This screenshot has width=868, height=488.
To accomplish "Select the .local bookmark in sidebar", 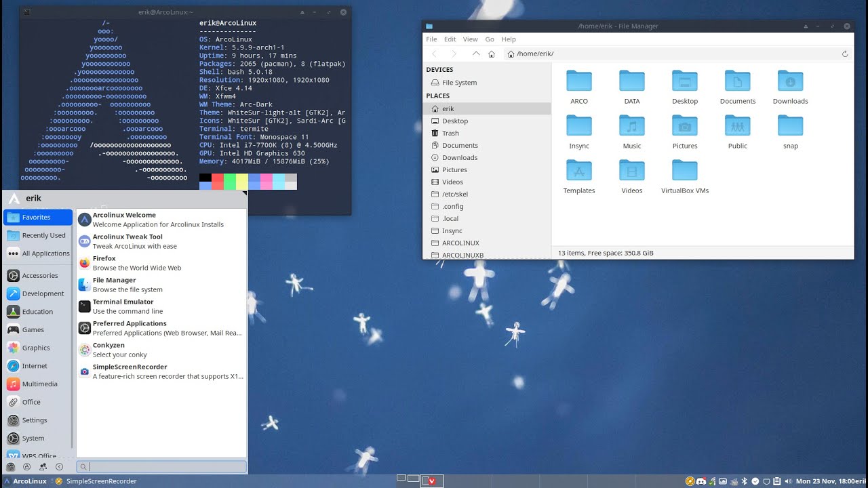I will coord(487,218).
